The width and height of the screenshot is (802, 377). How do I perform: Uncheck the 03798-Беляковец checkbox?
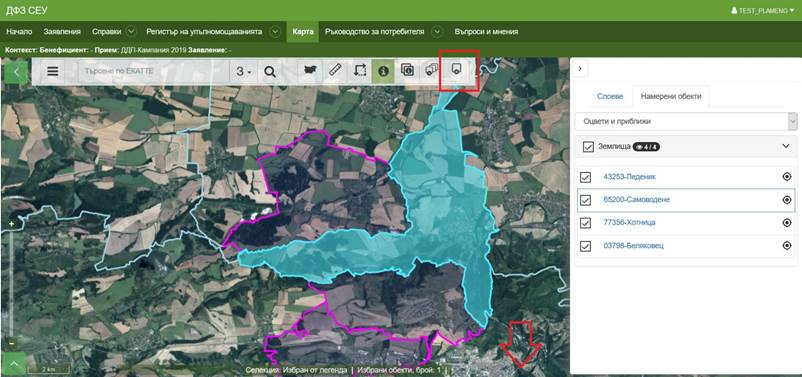click(x=586, y=246)
